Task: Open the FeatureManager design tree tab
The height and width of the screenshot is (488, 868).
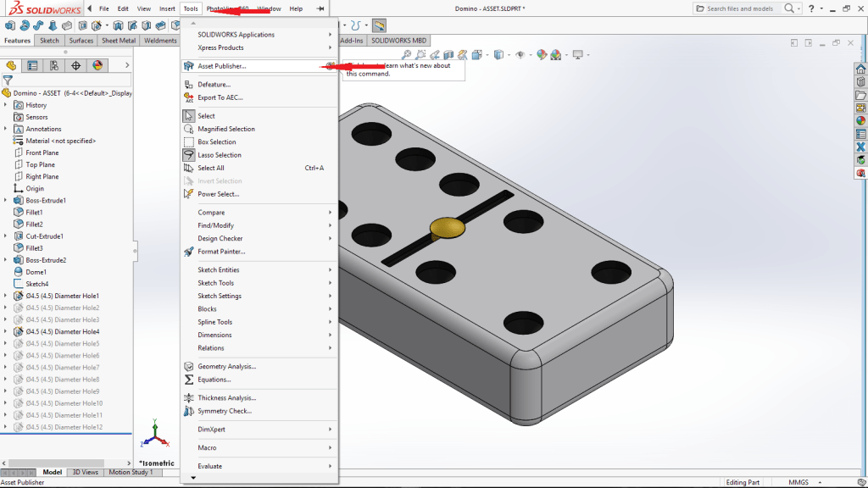Action: click(11, 65)
